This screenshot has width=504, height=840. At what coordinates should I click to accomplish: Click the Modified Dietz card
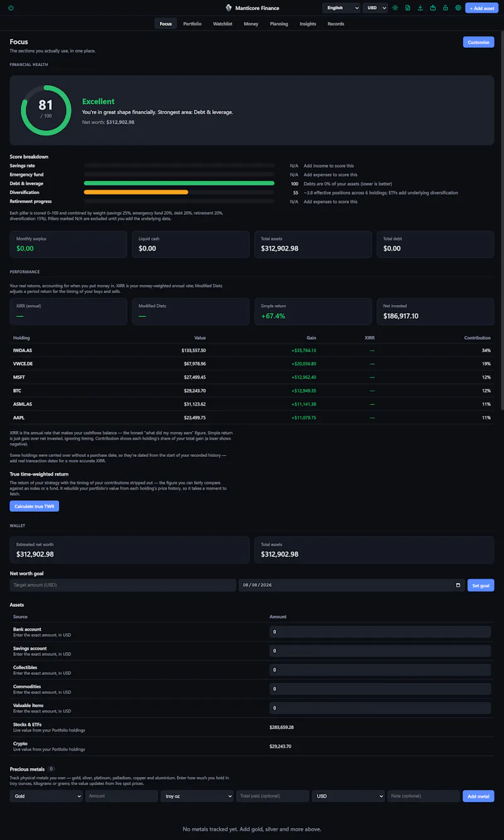pyautogui.click(x=191, y=311)
